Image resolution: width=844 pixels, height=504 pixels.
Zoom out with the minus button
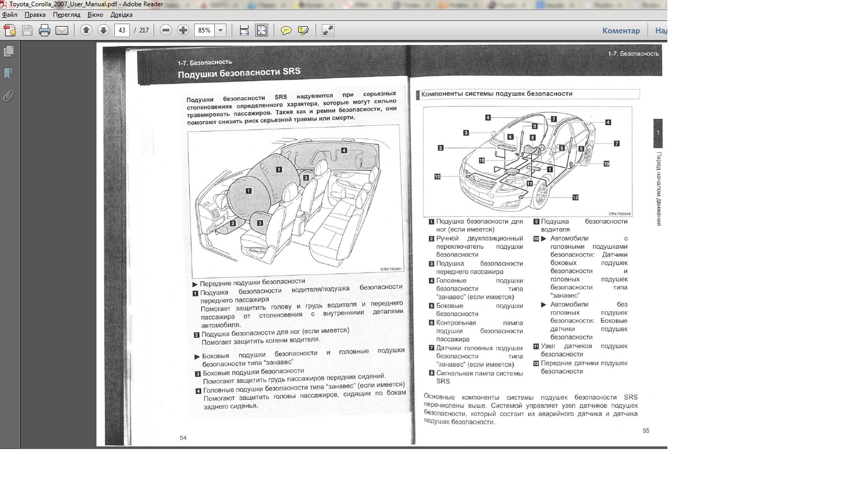166,30
